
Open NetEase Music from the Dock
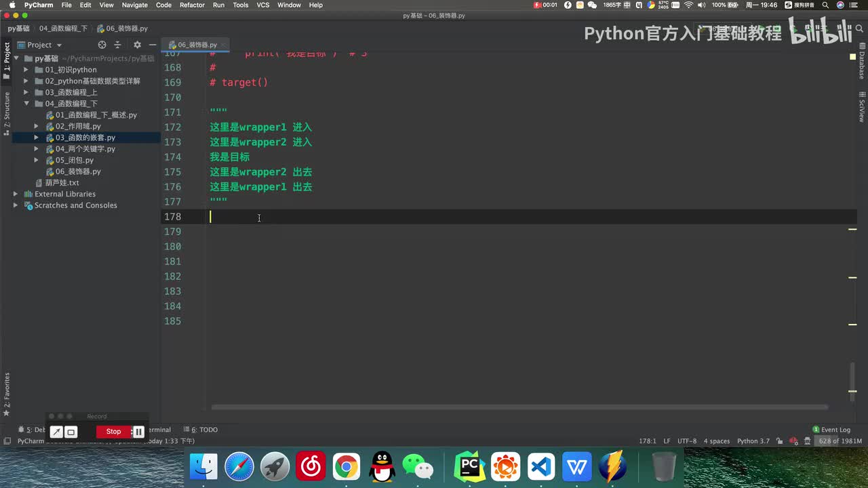(x=311, y=467)
